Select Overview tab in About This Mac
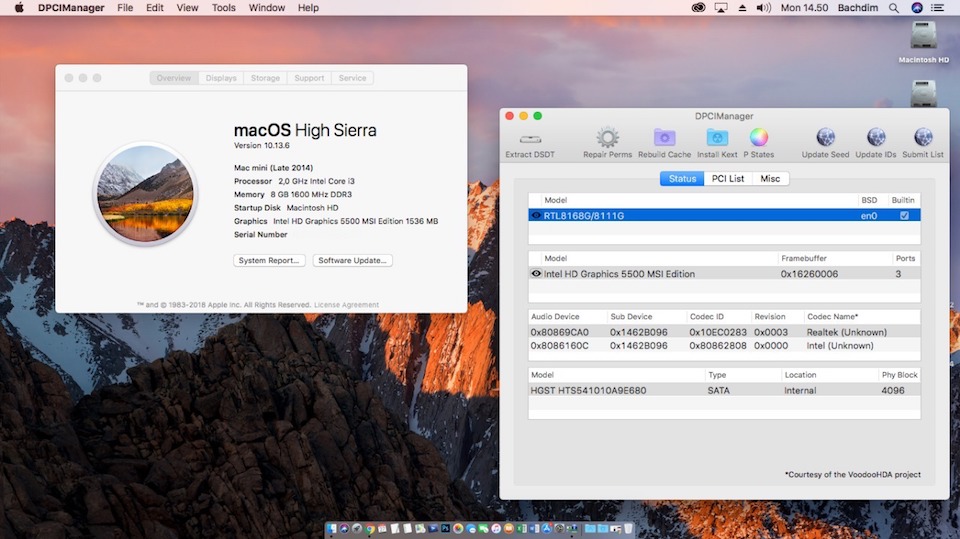Image resolution: width=960 pixels, height=539 pixels. (x=174, y=78)
